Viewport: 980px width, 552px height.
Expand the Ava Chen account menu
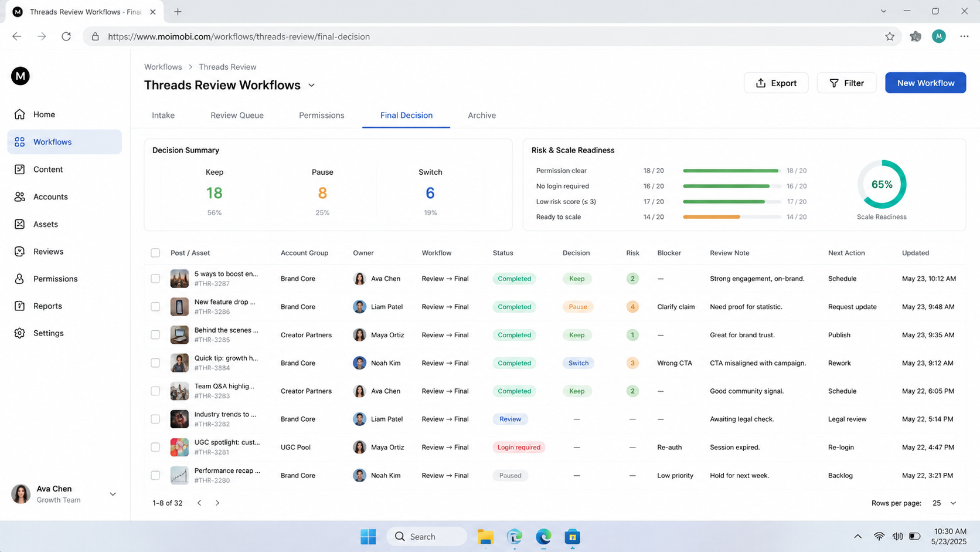pos(113,494)
